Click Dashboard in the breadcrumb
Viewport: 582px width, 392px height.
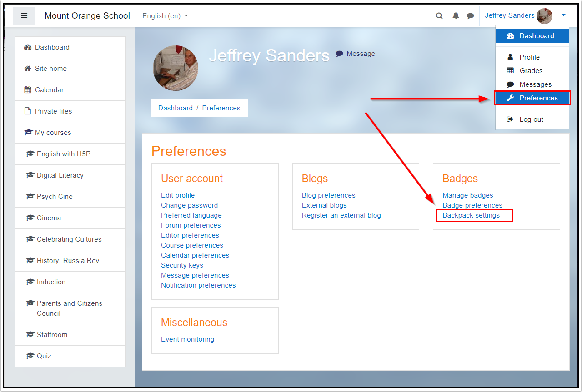click(x=176, y=108)
